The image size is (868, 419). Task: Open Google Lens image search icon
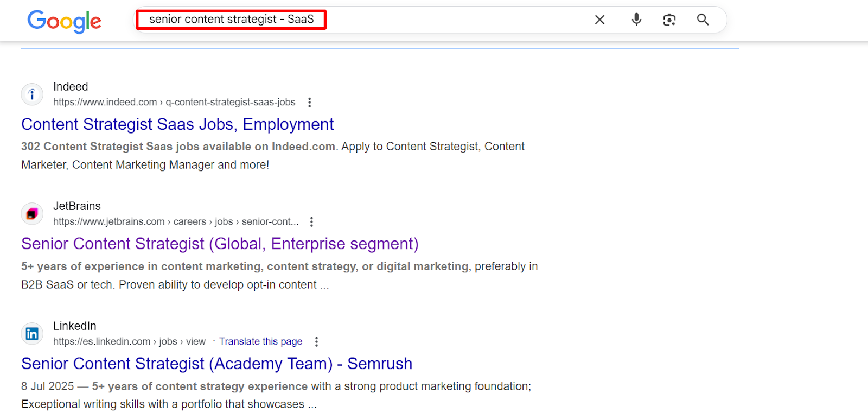(669, 20)
